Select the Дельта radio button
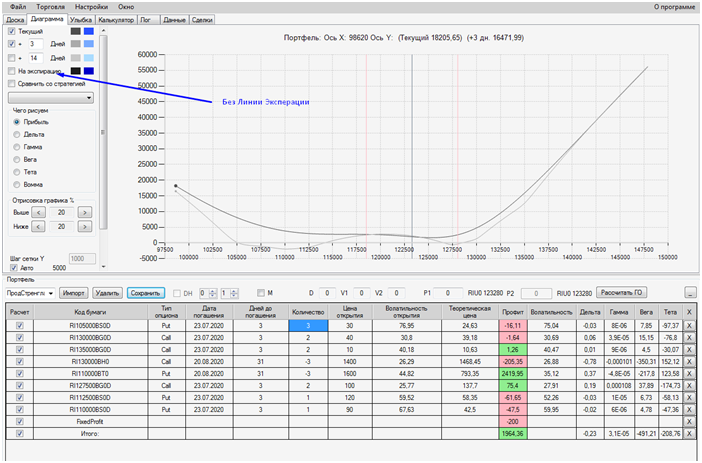 pyautogui.click(x=17, y=134)
